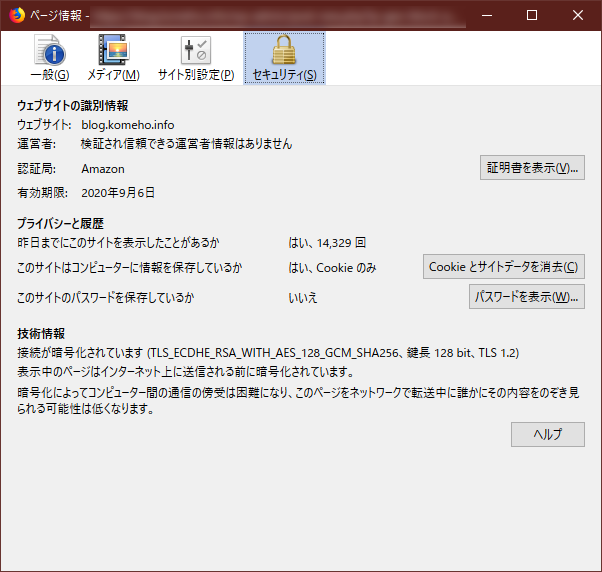Click the value はい、Cookie のみ
Viewport: 602px width, 572px height.
point(332,268)
